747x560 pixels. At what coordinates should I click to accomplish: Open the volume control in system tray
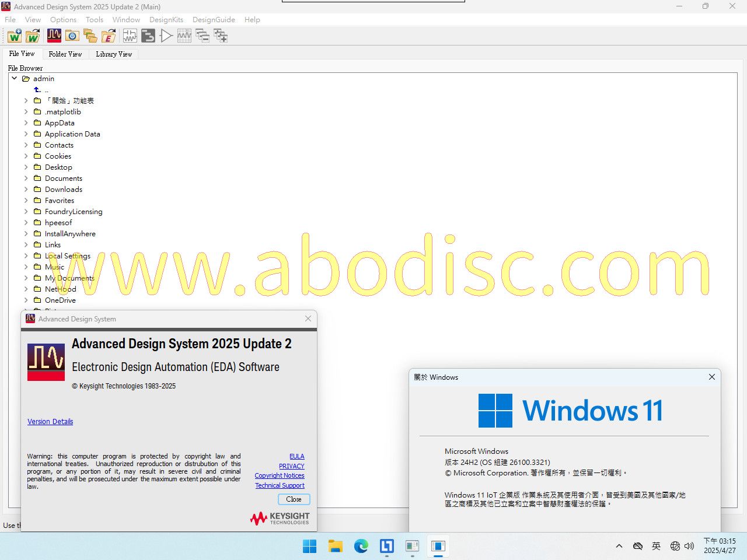(689, 546)
